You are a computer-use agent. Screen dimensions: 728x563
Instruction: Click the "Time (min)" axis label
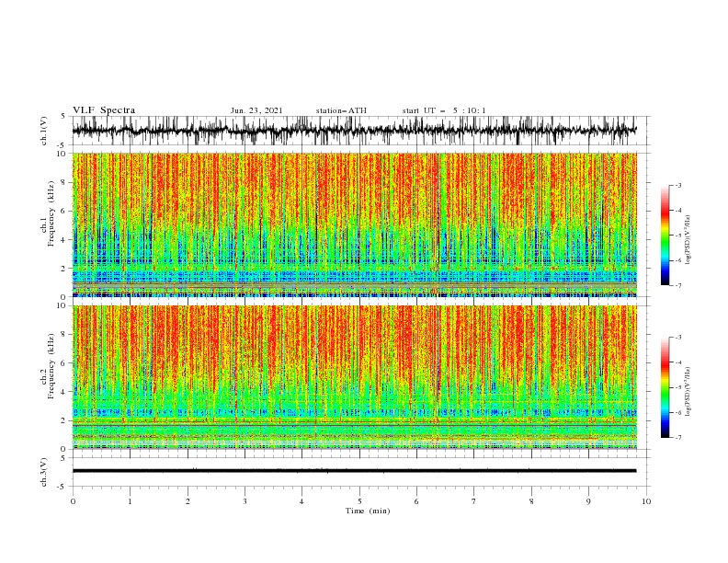[x=368, y=511]
